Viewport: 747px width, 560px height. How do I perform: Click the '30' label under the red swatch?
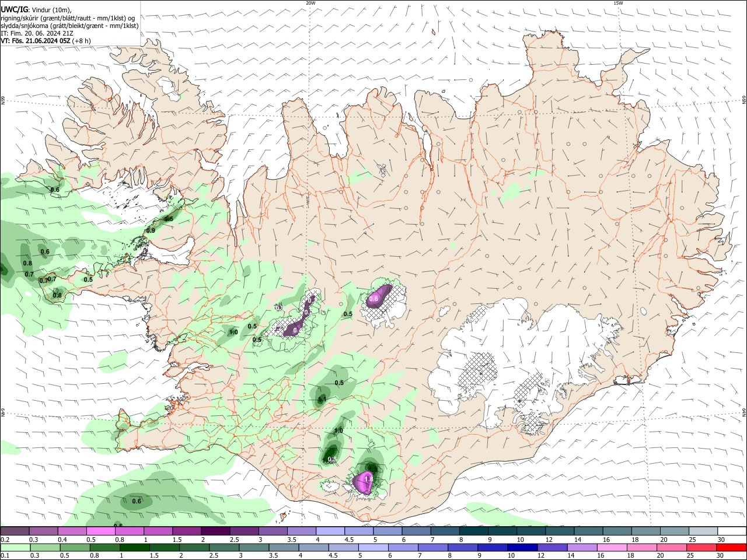pos(721,556)
